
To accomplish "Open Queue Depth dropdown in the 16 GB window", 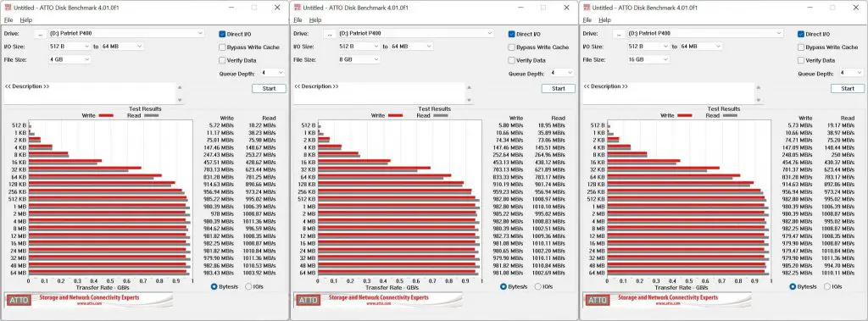I will point(851,73).
